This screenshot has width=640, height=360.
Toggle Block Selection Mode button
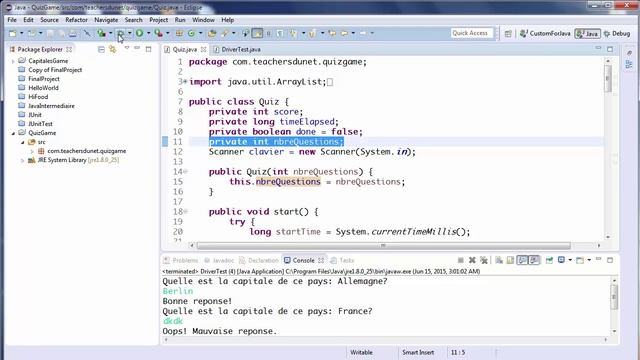coord(269,33)
